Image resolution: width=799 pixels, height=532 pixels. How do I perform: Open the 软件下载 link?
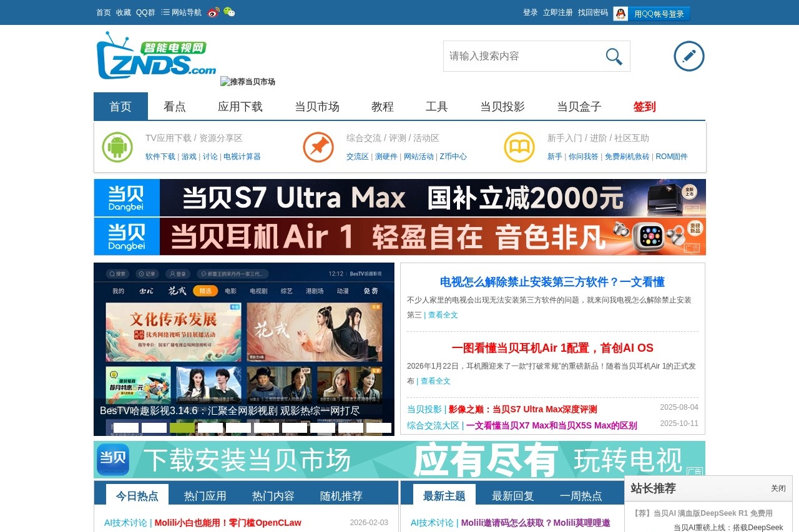pyautogui.click(x=160, y=157)
